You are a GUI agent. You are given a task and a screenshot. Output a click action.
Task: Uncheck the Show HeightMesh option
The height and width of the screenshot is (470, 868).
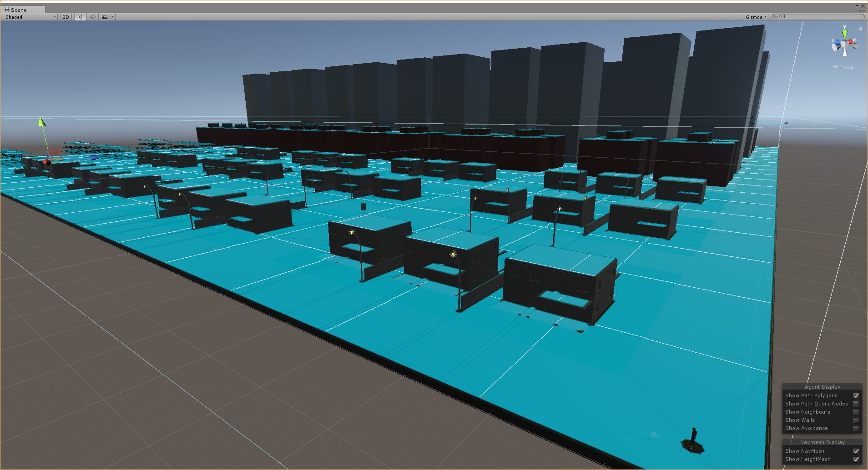tap(856, 459)
